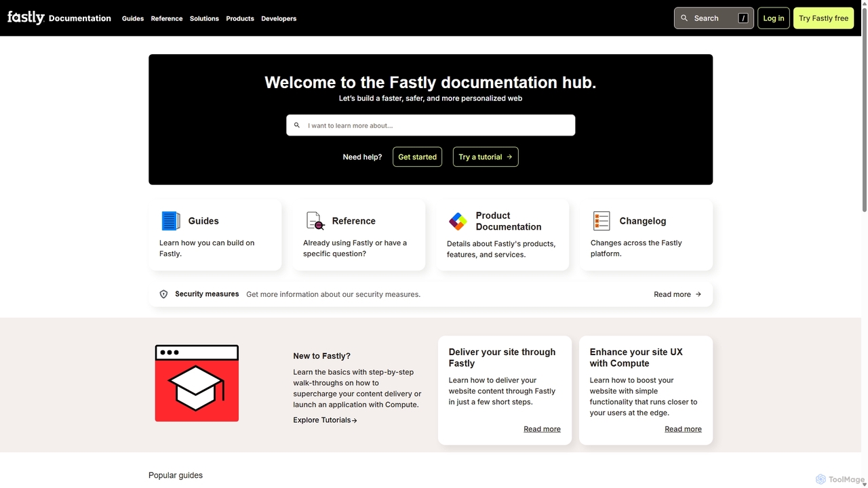
Task: Click the Try Fastly free button
Action: coord(823,18)
